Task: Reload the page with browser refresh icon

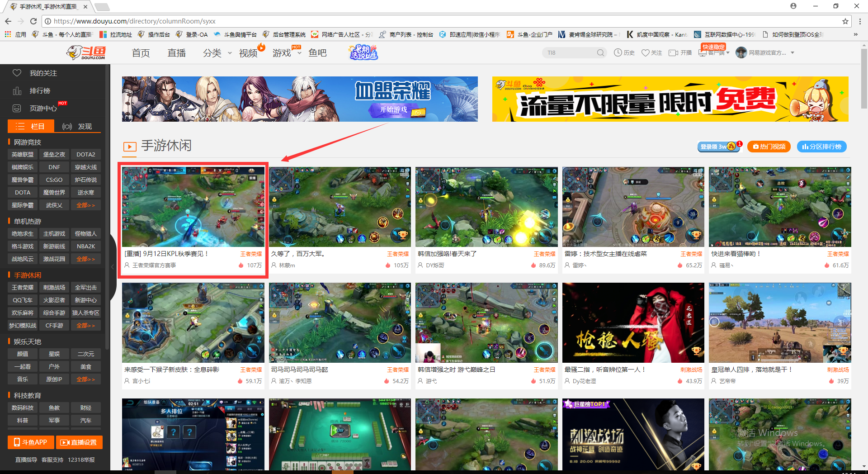Action: click(x=33, y=21)
